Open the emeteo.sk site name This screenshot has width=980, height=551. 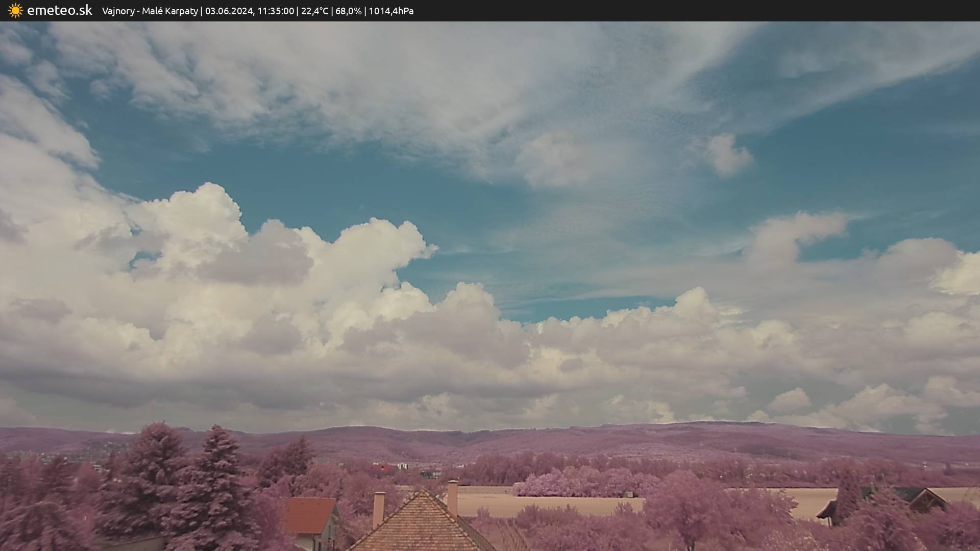pos(59,11)
